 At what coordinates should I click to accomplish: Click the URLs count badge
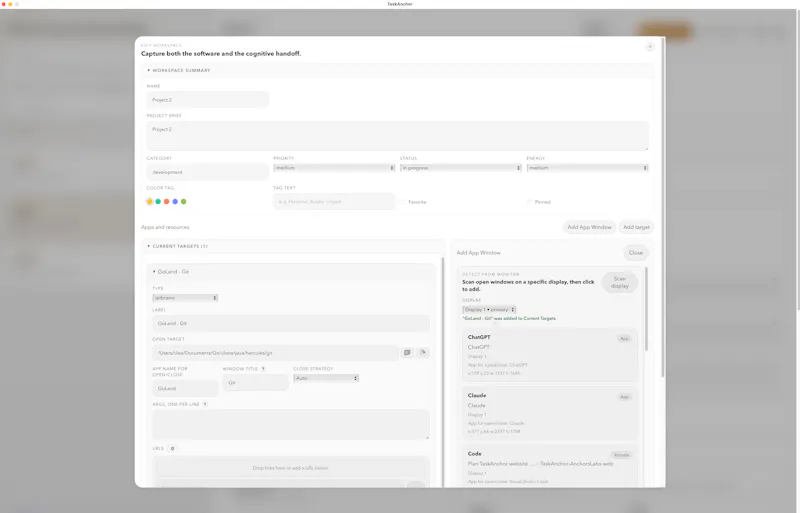[x=172, y=449]
